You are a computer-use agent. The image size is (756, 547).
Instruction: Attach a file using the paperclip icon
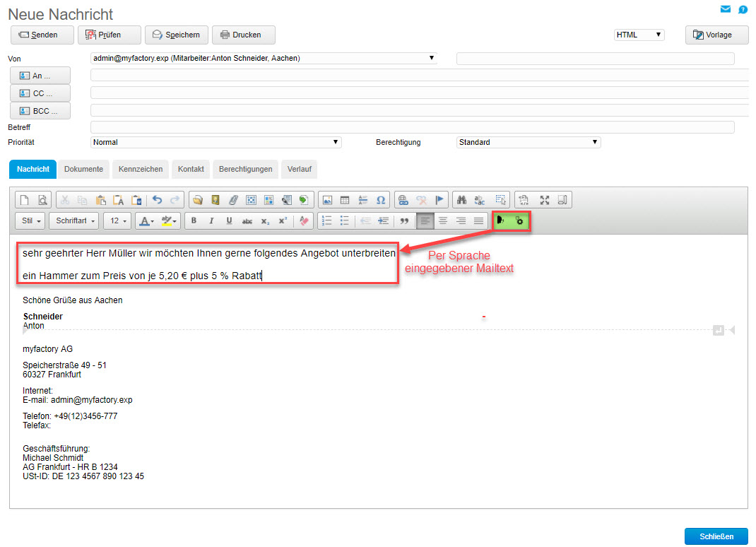(235, 199)
